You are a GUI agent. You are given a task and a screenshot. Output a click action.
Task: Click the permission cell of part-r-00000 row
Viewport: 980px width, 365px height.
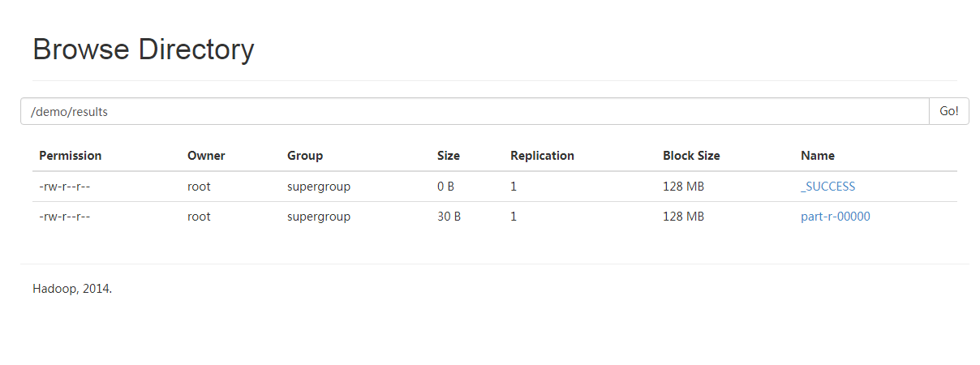tap(64, 217)
